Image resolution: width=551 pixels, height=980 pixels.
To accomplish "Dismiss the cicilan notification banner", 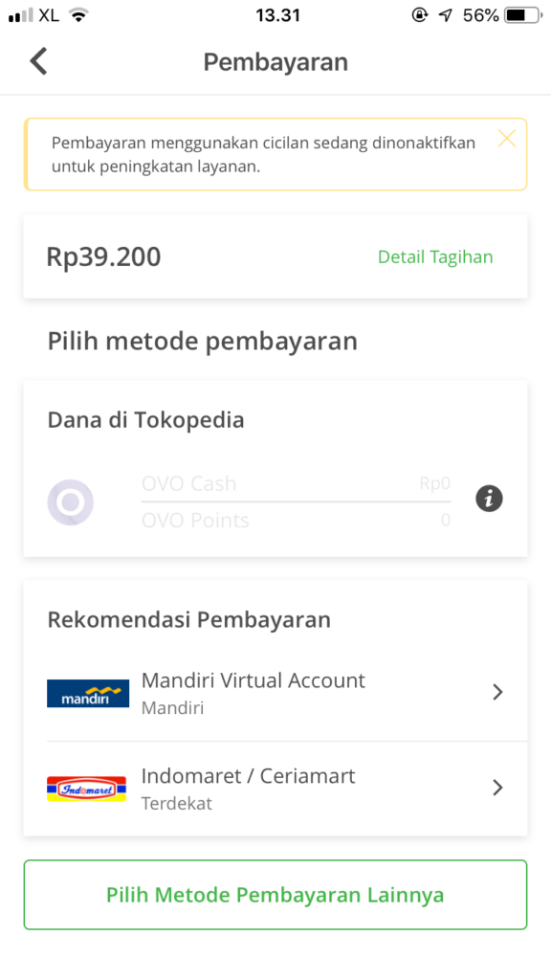I will pyautogui.click(x=506, y=138).
